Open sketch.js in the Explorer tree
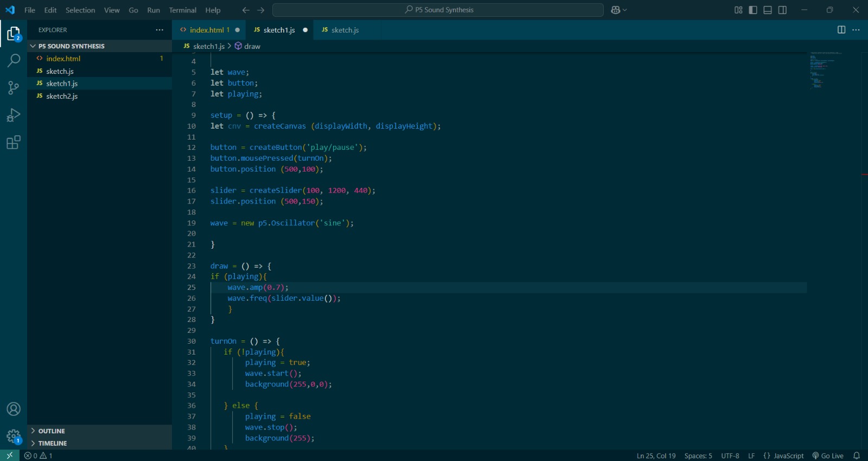Image resolution: width=868 pixels, height=461 pixels. pyautogui.click(x=99, y=71)
